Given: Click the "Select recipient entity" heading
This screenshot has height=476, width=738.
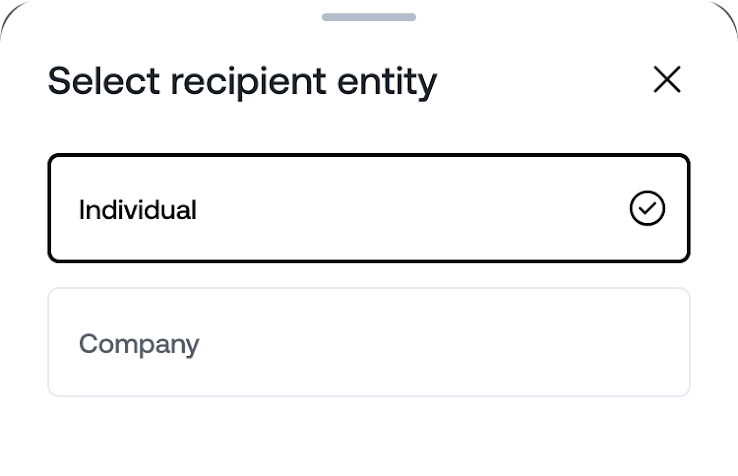Looking at the screenshot, I should click(x=242, y=81).
